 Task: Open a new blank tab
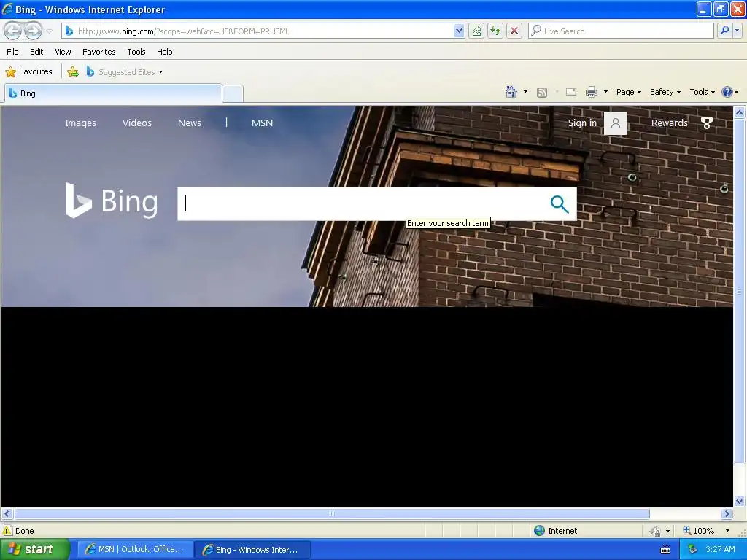233,93
